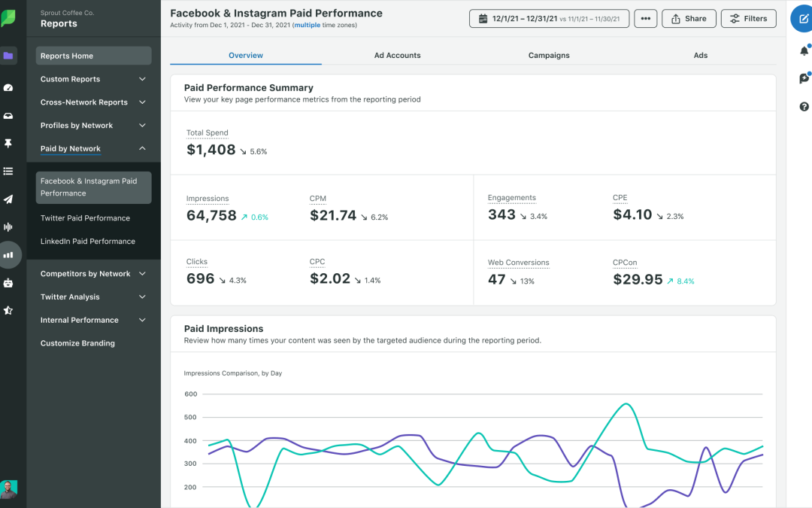812x508 pixels.
Task: Click the Share button
Action: 688,19
